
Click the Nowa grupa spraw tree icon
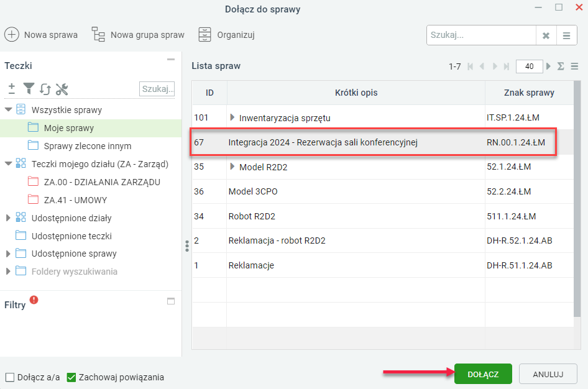[x=98, y=34]
